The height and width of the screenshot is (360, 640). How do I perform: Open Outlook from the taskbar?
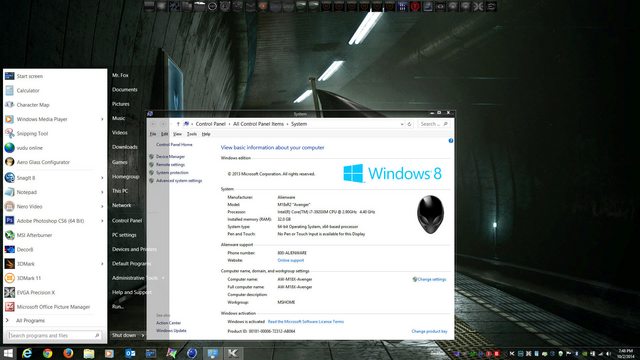[x=130, y=353]
